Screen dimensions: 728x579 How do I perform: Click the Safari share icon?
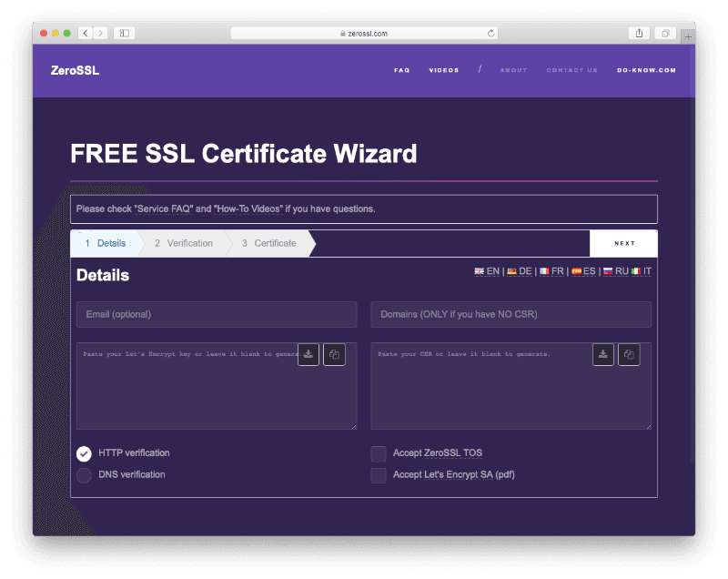pyautogui.click(x=639, y=33)
